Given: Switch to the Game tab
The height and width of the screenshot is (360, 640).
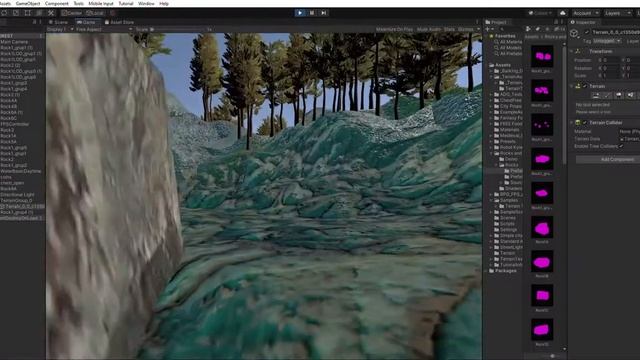Looking at the screenshot, I should click(86, 22).
